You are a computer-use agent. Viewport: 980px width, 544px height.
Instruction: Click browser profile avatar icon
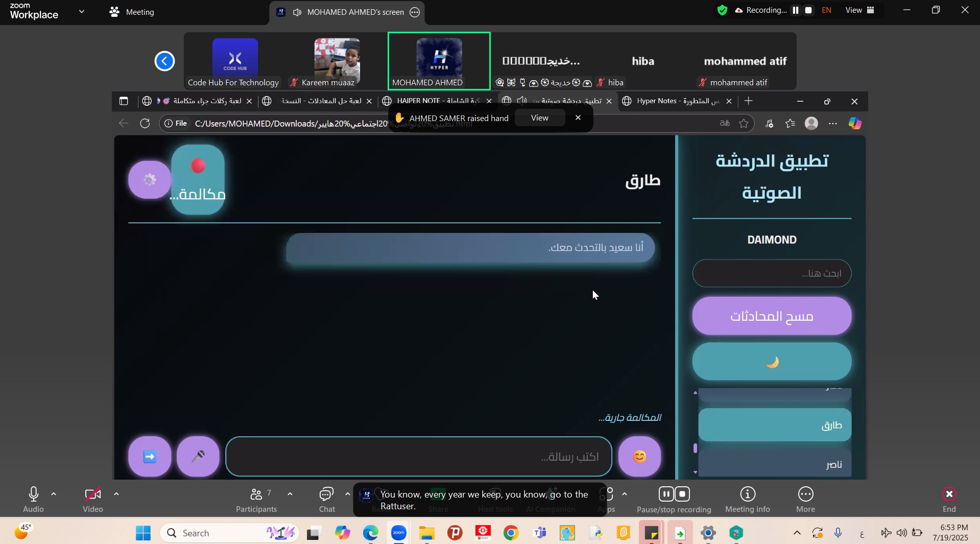811,123
